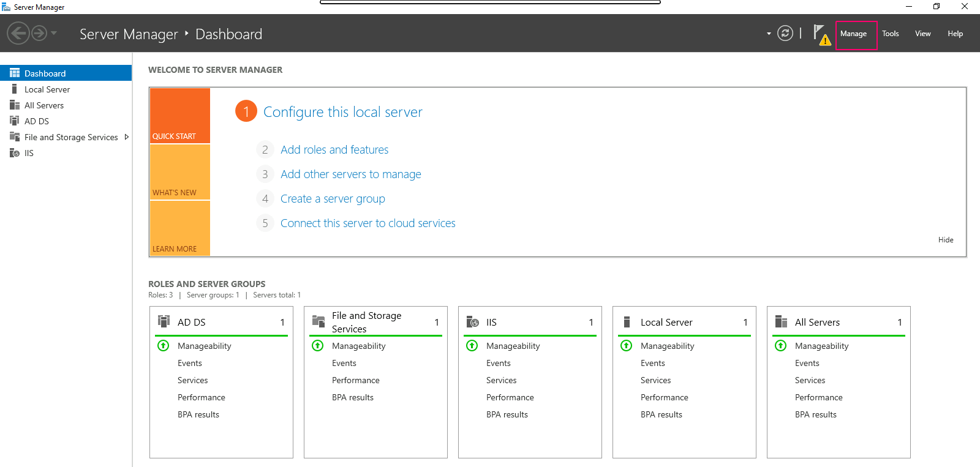Click File and Storage Manageability status icon
Image resolution: width=980 pixels, height=467 pixels.
318,346
